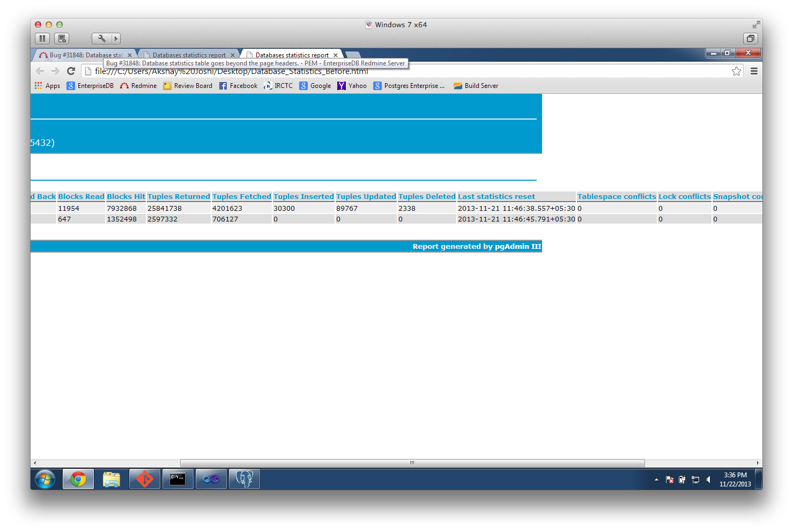Launch Command Prompt from the taskbar
The image size is (793, 532).
[x=177, y=479]
